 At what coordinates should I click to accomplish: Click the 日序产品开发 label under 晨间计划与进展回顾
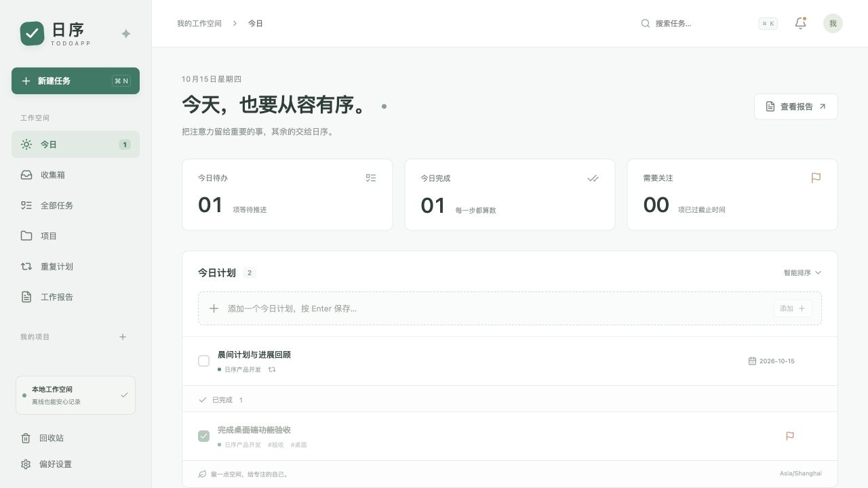243,369
